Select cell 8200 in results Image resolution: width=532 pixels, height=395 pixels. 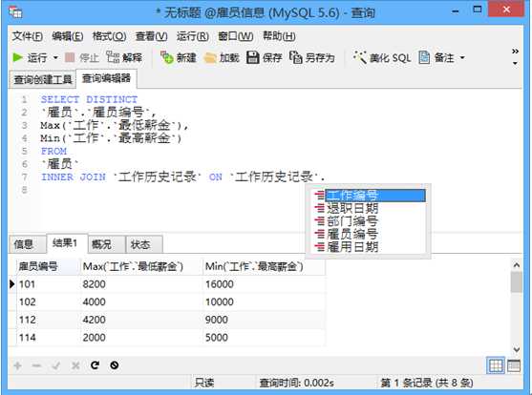(140, 284)
